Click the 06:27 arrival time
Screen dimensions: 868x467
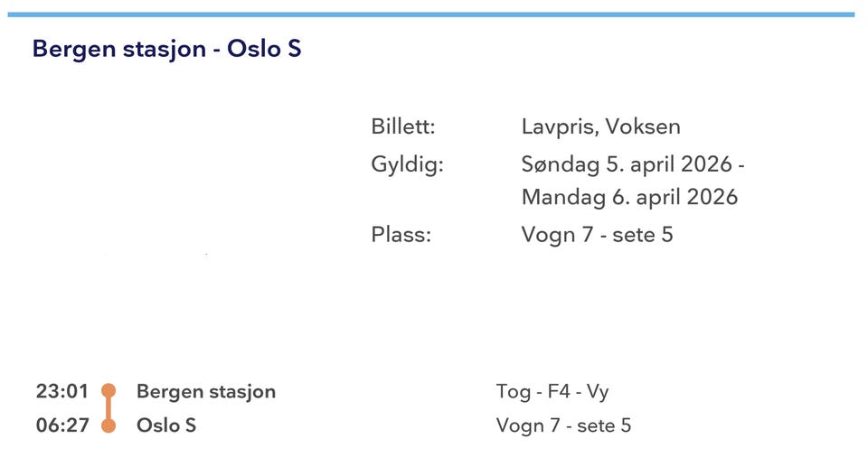62,425
